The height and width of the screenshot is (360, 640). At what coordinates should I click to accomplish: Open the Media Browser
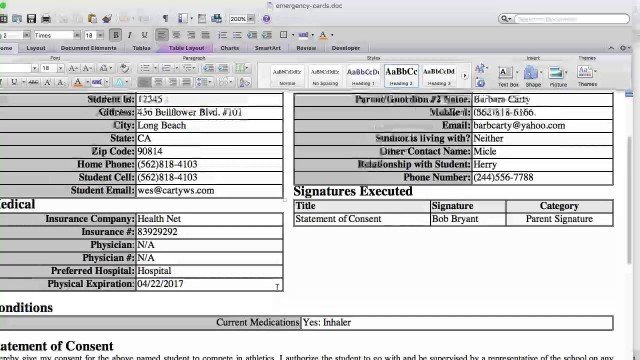tap(216, 19)
